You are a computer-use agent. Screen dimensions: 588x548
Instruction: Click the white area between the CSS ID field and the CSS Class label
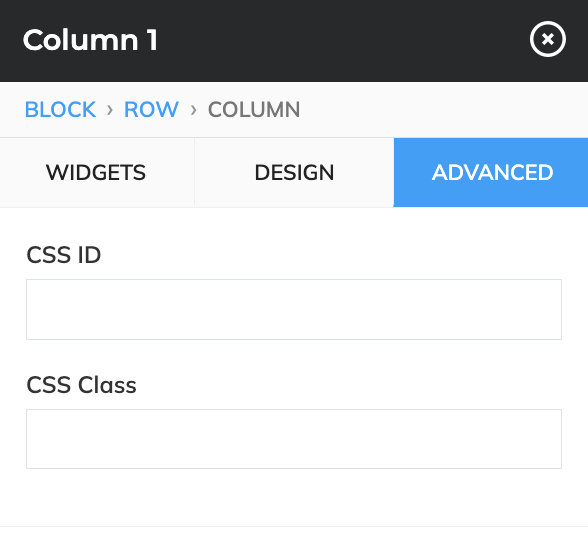click(294, 356)
